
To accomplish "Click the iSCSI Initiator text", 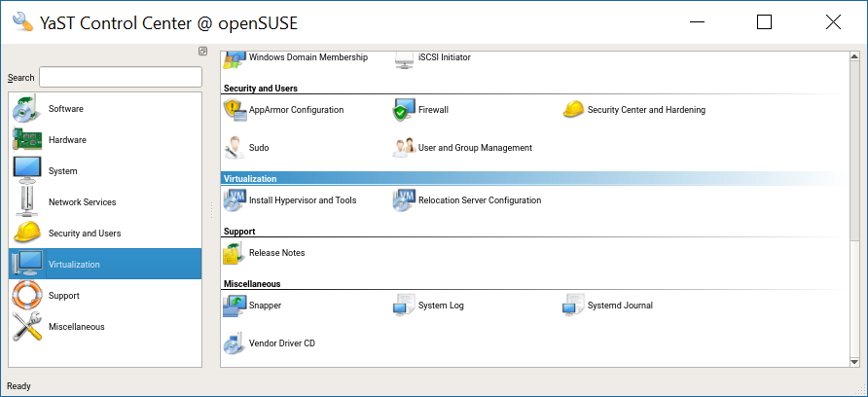I will click(x=445, y=56).
